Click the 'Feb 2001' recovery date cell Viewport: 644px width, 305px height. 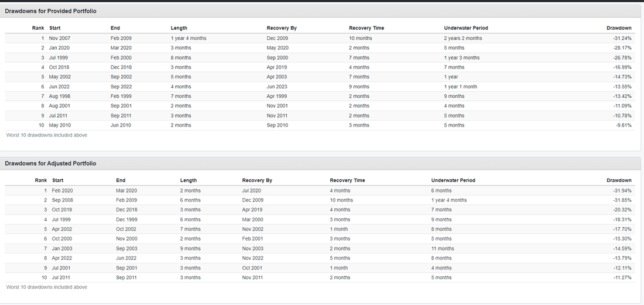[252, 238]
